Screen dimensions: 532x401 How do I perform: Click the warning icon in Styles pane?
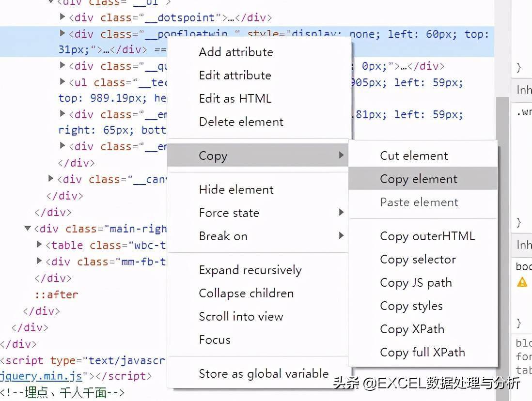(522, 282)
